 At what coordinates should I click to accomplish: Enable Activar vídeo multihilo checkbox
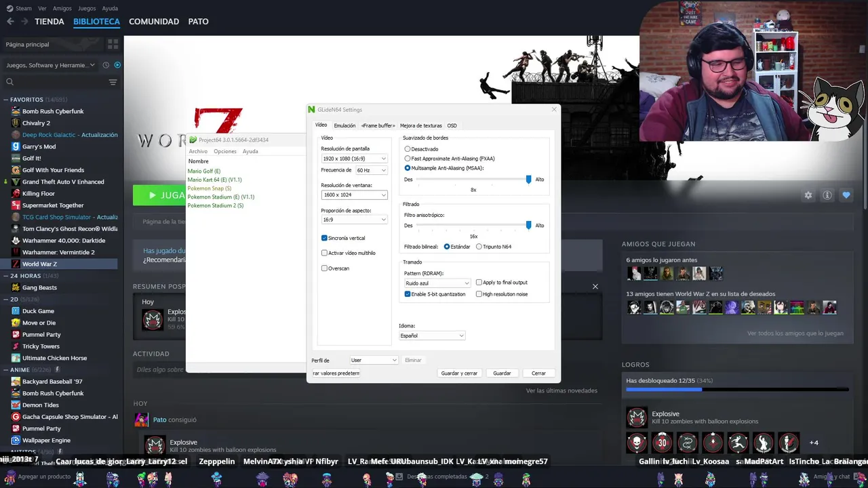[x=324, y=253]
